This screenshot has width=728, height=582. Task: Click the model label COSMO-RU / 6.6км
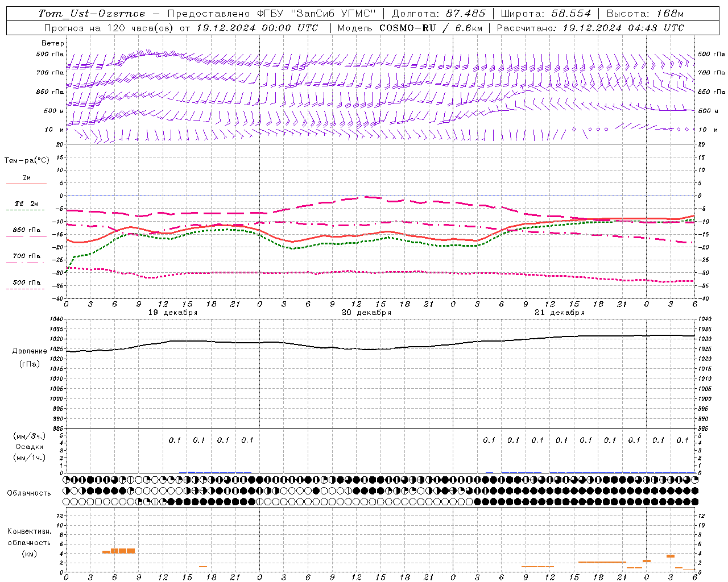click(431, 28)
